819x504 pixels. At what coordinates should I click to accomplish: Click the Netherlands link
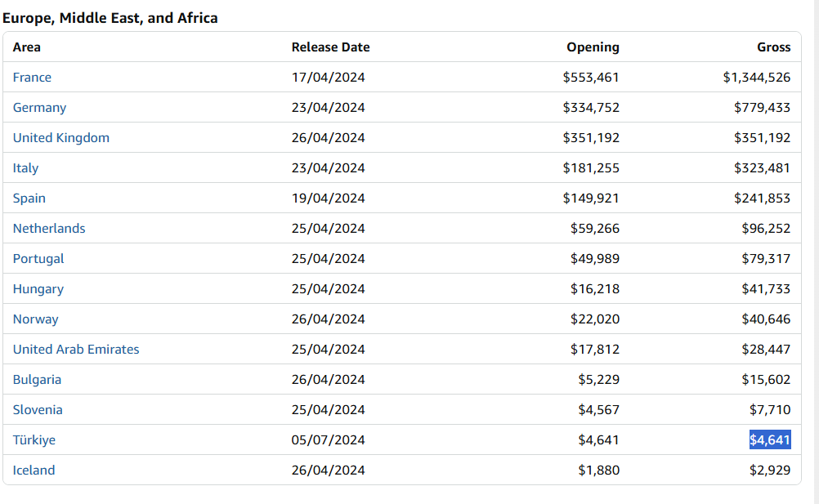pos(49,229)
